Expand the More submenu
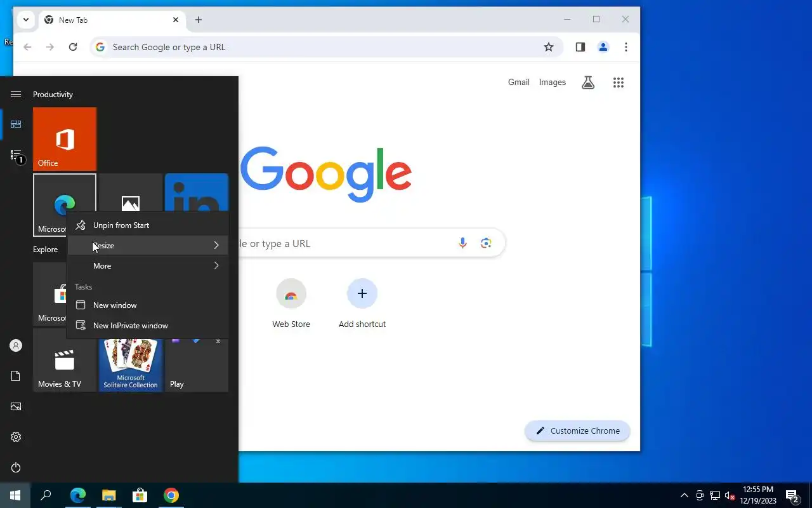Viewport: 812px width, 508px height. coord(147,266)
